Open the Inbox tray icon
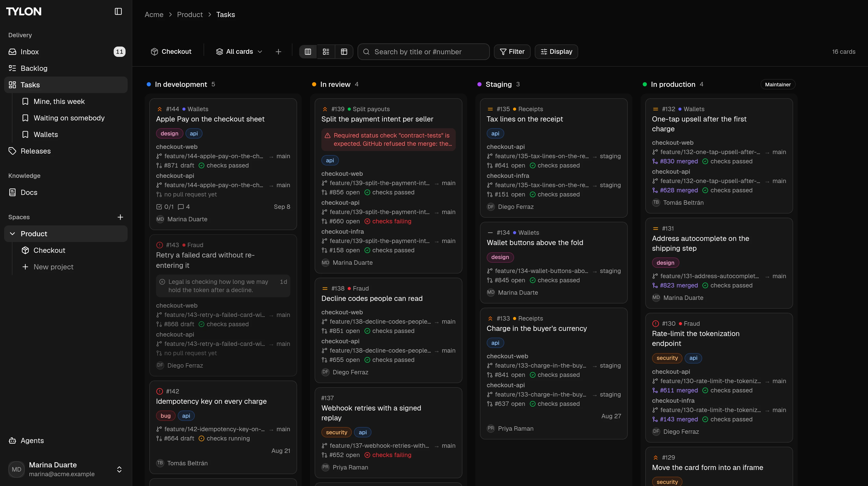The image size is (868, 486). pos(12,52)
